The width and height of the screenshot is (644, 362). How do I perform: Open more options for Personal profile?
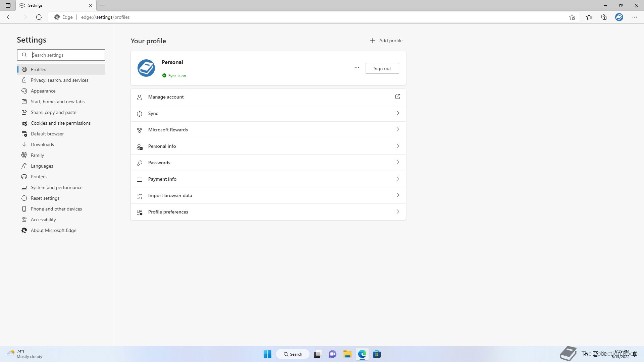tap(357, 68)
